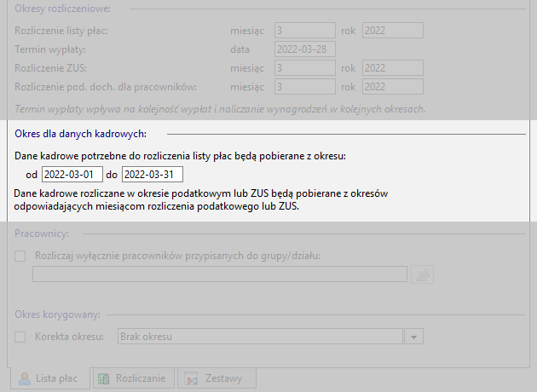The image size is (537, 392).
Task: Focus miesiąc field for Rozliczenie listy płac
Action: pyautogui.click(x=305, y=31)
